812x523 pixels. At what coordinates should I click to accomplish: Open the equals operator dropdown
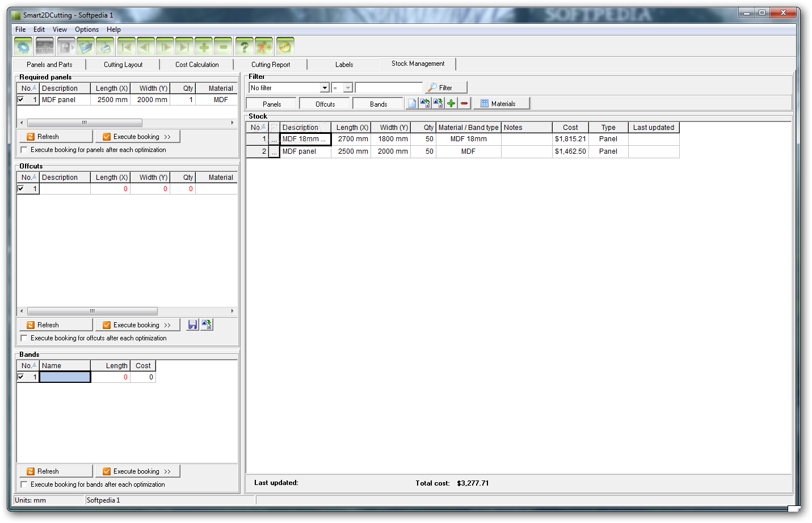pos(348,88)
